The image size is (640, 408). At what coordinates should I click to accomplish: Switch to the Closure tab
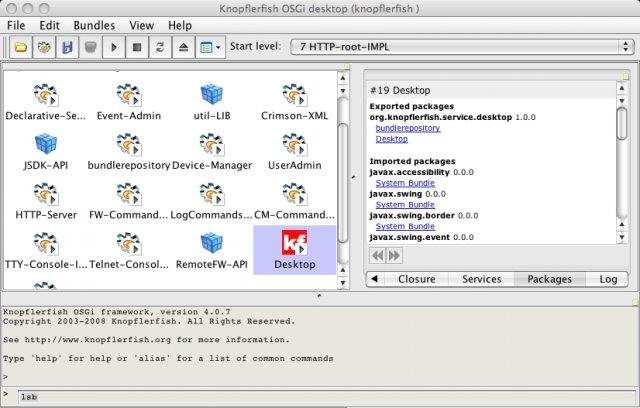coord(416,279)
